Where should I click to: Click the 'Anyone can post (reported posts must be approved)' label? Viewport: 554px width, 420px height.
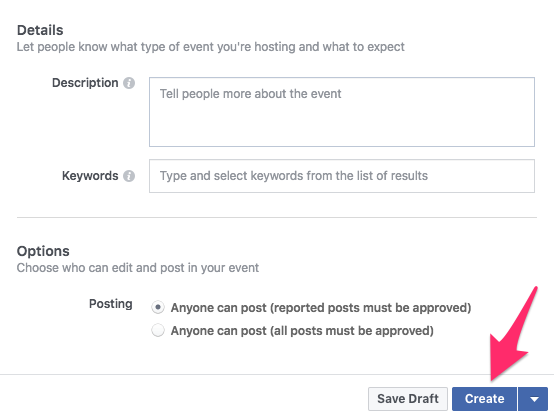321,308
